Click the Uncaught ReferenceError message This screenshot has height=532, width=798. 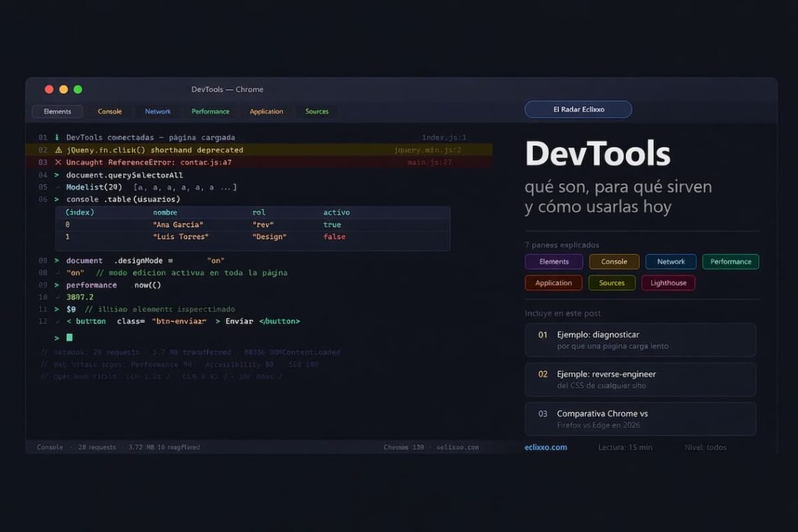coord(148,162)
